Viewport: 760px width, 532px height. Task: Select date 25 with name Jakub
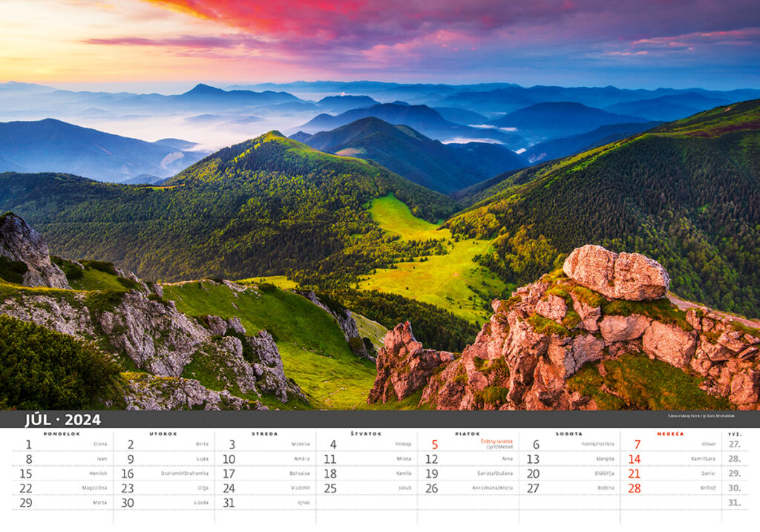click(x=330, y=488)
